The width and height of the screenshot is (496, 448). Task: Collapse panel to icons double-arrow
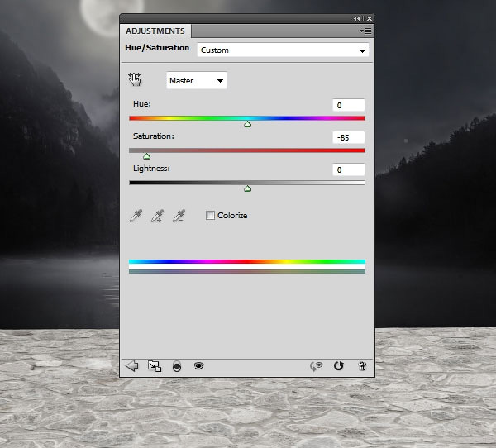[357, 19]
